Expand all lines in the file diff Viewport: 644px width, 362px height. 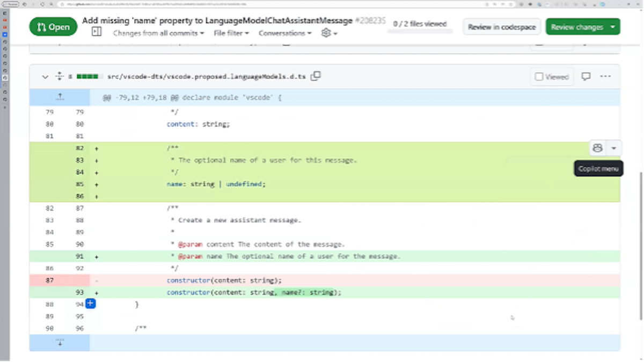(60, 77)
